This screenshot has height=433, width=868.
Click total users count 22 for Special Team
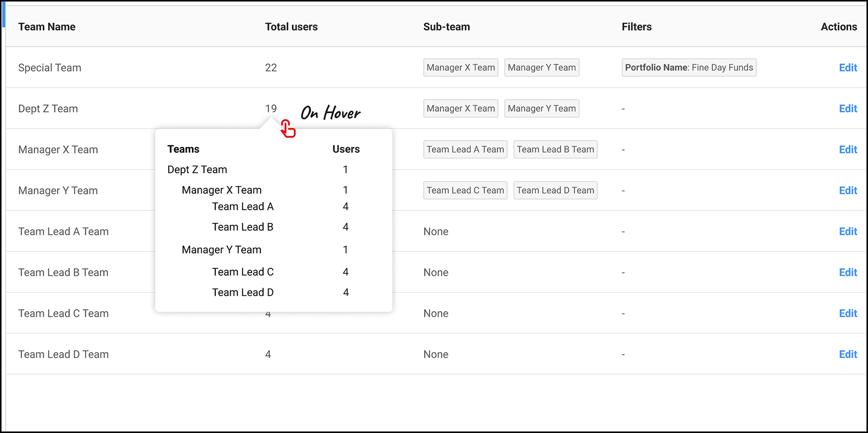coord(271,67)
